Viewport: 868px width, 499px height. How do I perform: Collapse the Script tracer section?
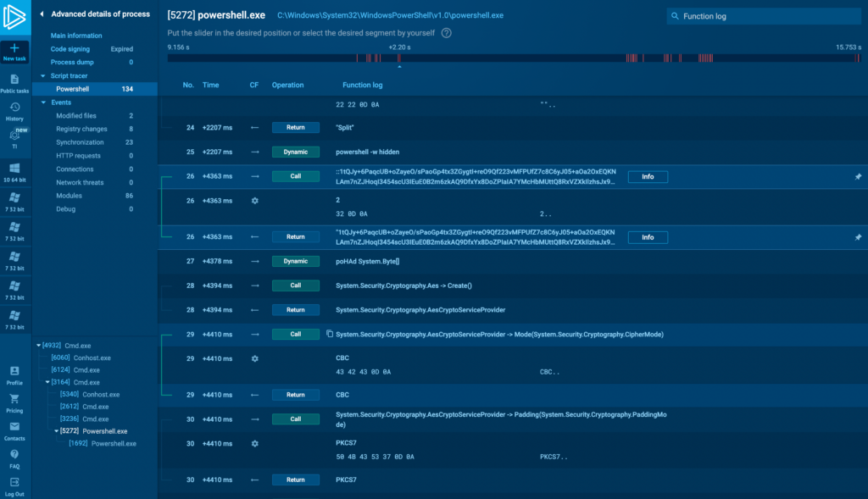42,76
